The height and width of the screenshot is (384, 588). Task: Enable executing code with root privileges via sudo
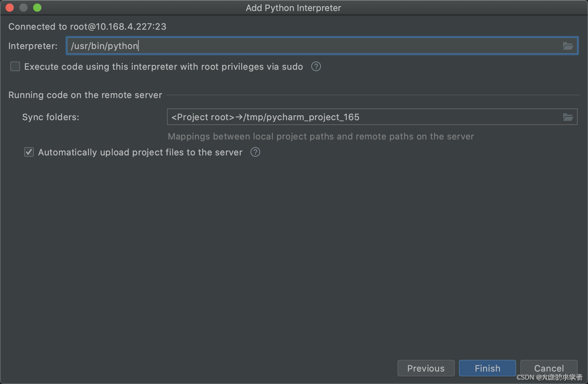click(15, 66)
